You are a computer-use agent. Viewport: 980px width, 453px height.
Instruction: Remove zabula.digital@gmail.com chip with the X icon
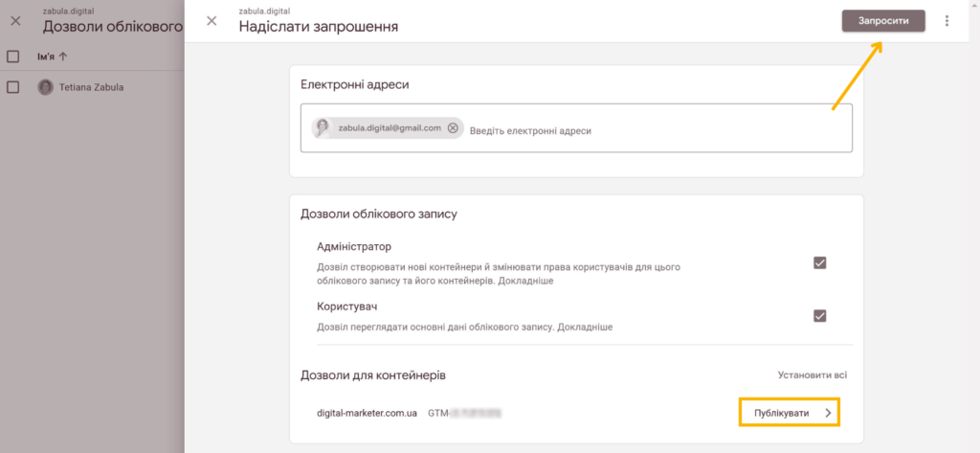453,128
